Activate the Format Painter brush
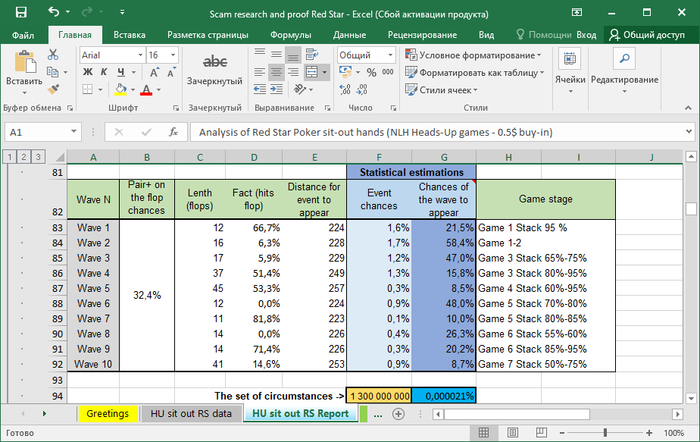The height and width of the screenshot is (442, 700). (53, 89)
